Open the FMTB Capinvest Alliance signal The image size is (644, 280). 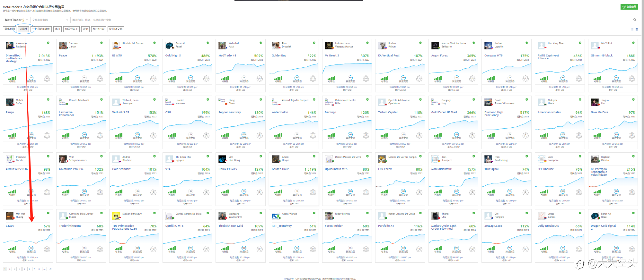tap(548, 57)
